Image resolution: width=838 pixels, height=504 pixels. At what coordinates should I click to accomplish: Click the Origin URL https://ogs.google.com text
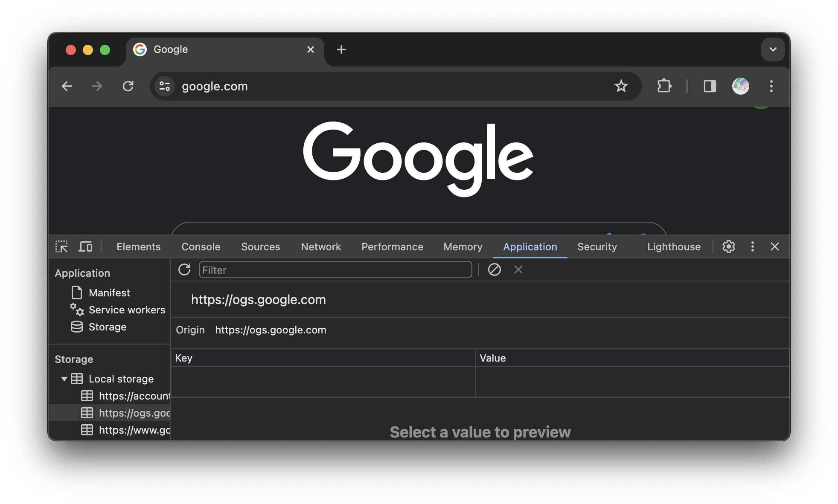point(271,330)
